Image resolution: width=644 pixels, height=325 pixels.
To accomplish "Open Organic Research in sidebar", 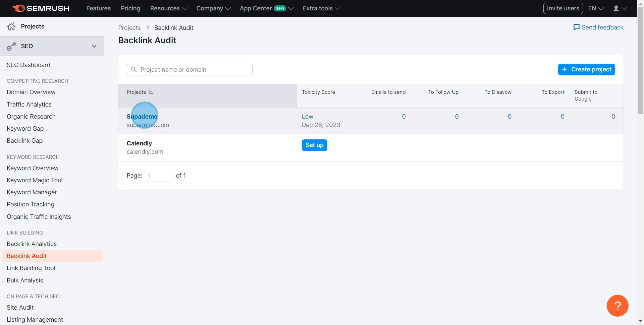I will [31, 117].
